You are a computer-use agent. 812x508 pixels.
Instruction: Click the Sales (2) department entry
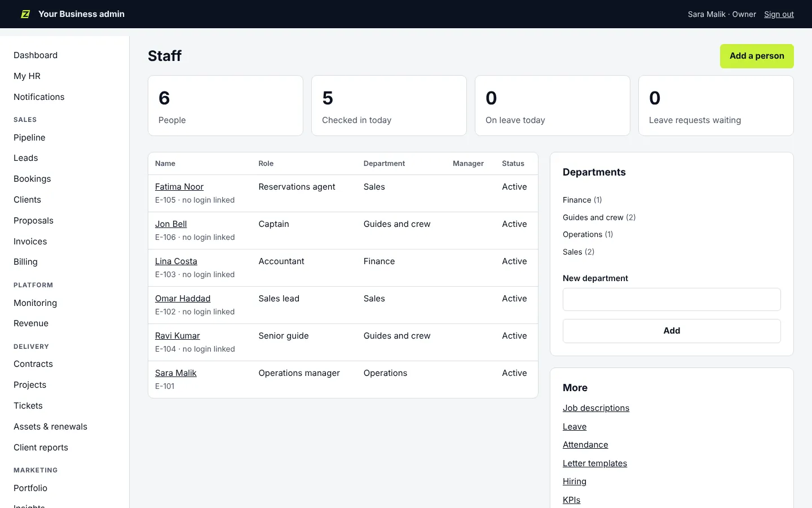point(579,252)
